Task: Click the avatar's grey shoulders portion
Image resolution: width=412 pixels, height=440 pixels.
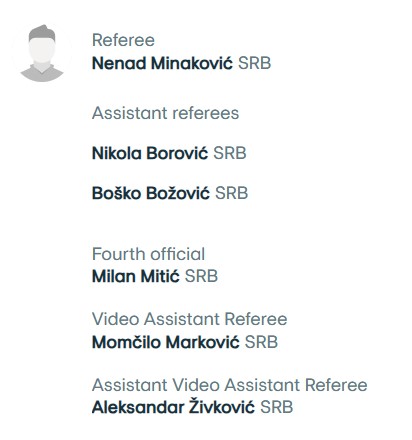Action: click(42, 74)
